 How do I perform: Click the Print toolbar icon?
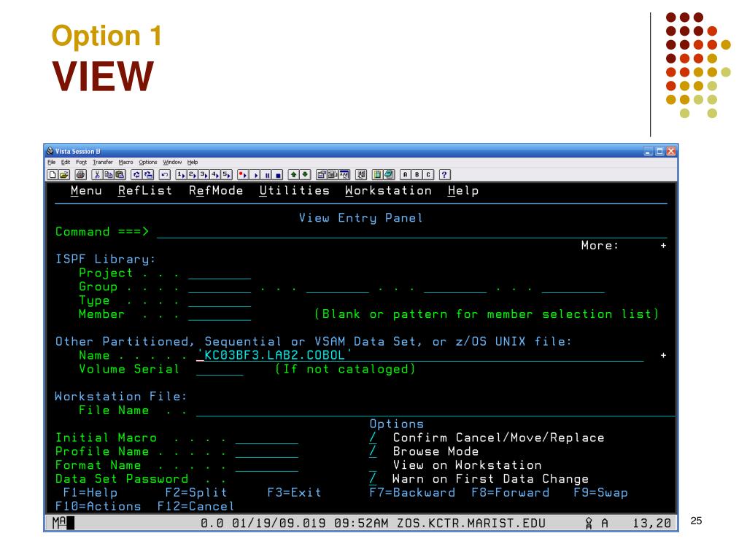(80, 175)
